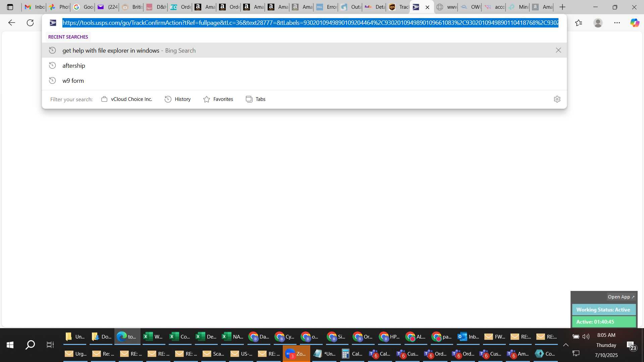Filter search by History

click(x=178, y=99)
